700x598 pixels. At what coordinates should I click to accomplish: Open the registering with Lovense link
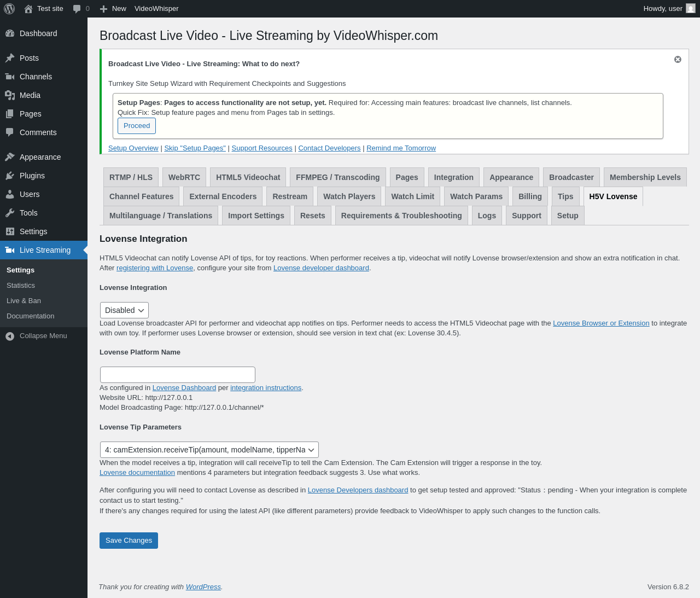coord(155,268)
